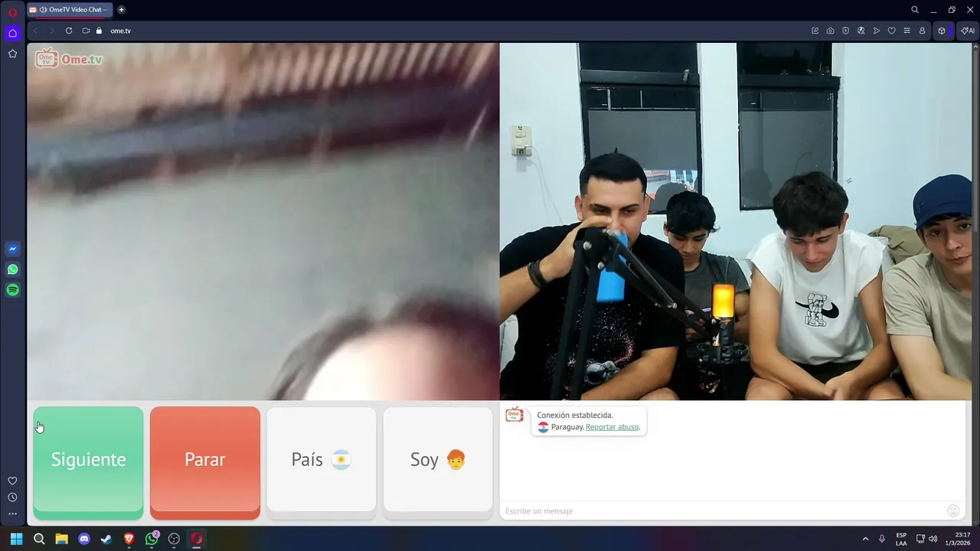Click the site security padlock icon
The image size is (980, 551).
99,31
